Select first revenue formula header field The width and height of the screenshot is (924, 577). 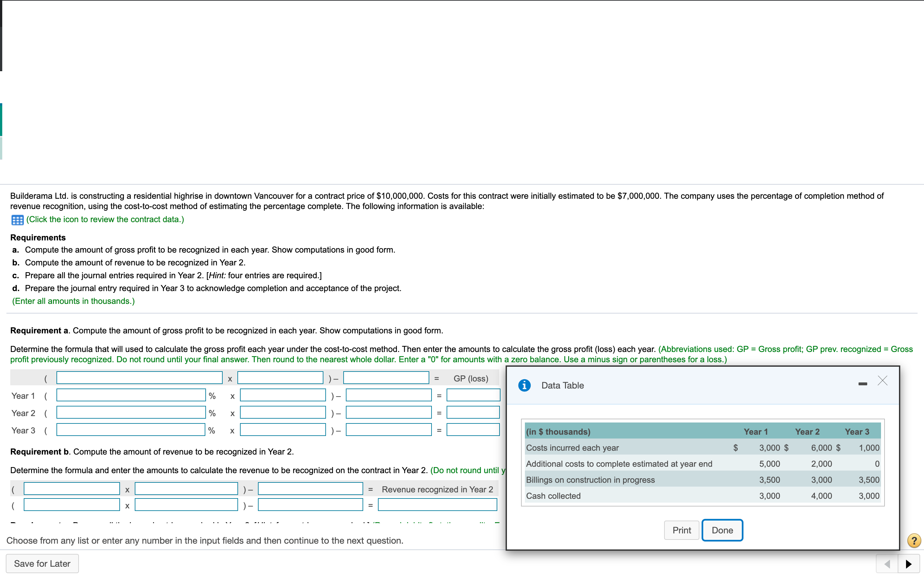[x=72, y=489]
